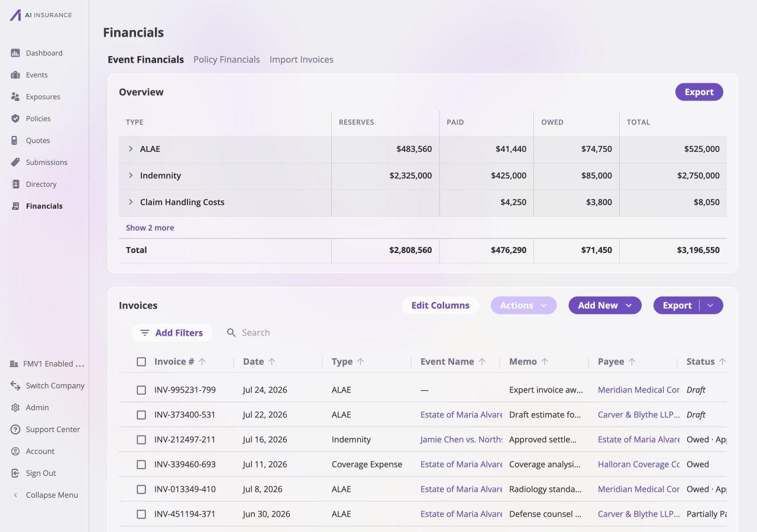This screenshot has width=757, height=532.
Task: Sort by Type using arrow icon
Action: (x=361, y=362)
